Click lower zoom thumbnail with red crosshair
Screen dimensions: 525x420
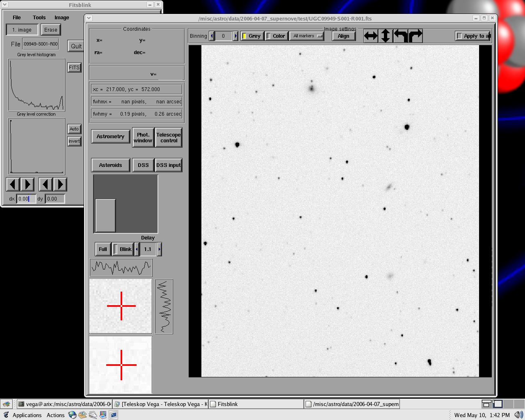coord(121,365)
